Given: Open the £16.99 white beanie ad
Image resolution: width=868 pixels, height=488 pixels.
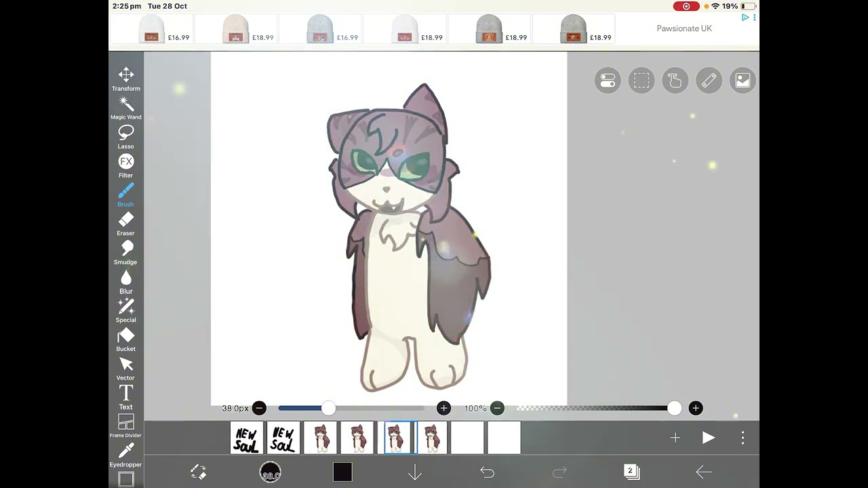Looking at the screenshot, I should point(153,29).
